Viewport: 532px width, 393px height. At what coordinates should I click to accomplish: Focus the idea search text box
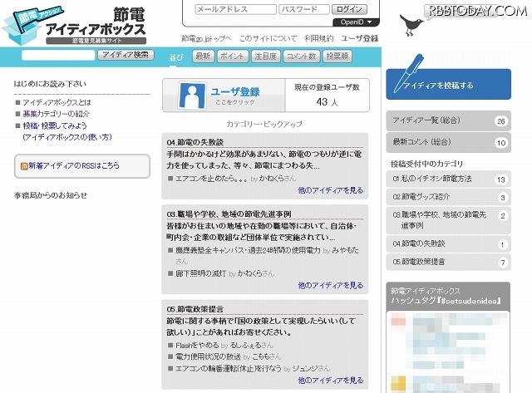pyautogui.click(x=58, y=55)
